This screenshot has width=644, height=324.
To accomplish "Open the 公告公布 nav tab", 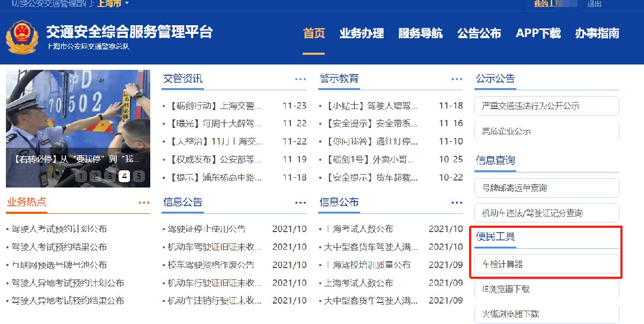I will [479, 33].
